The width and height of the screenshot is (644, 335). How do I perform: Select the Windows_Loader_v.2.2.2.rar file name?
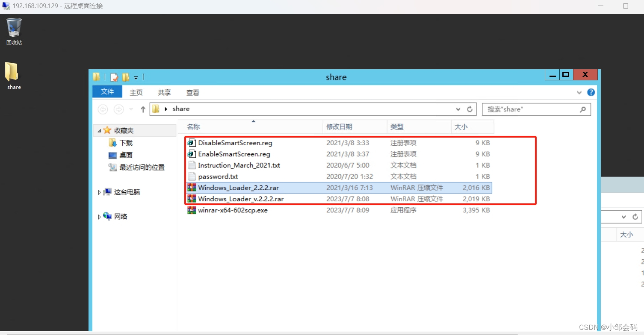coord(241,199)
